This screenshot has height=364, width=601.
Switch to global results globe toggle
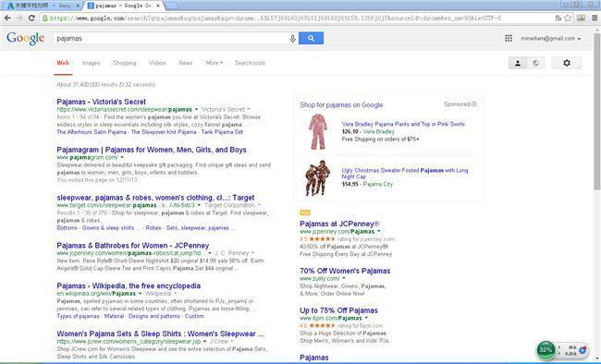coord(536,63)
